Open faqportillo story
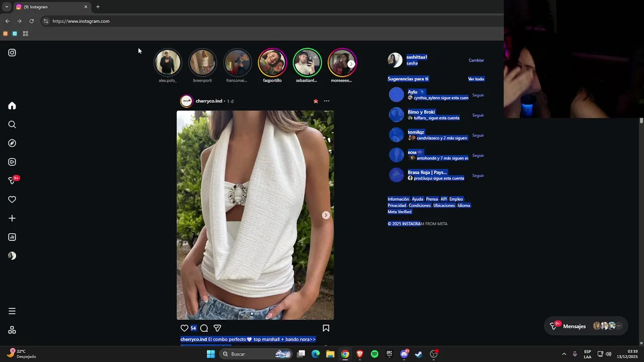The image size is (644, 362). [272, 62]
